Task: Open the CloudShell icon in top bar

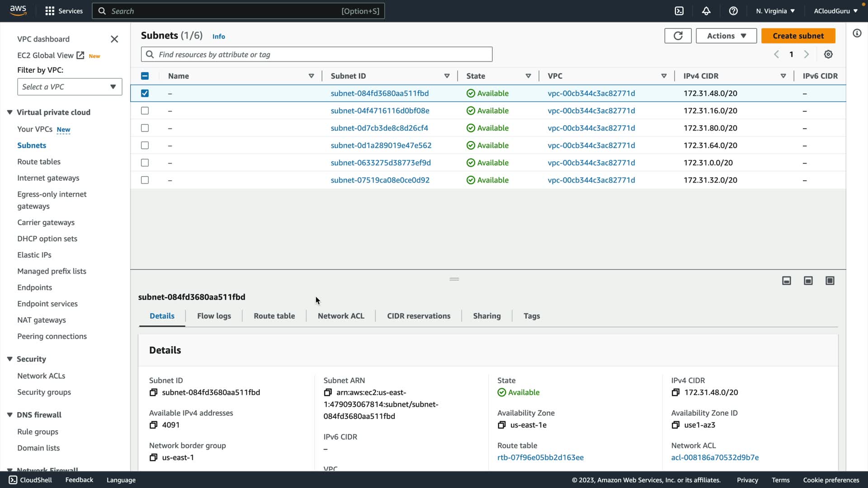Action: tap(679, 11)
